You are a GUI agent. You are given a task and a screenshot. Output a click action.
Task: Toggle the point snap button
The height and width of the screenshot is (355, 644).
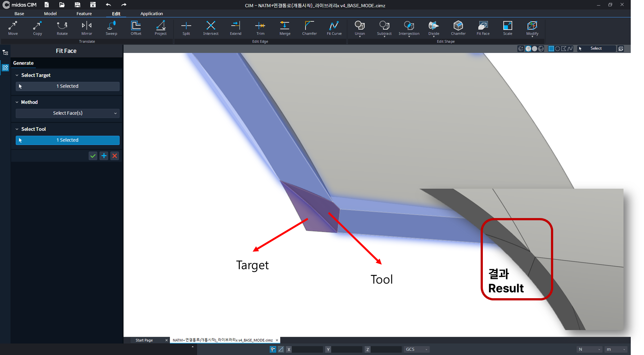[273, 349]
